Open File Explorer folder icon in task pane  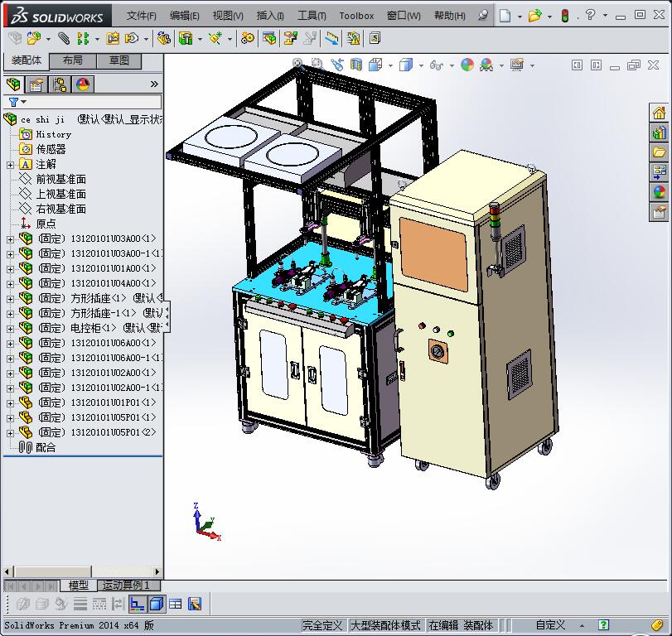coord(659,152)
